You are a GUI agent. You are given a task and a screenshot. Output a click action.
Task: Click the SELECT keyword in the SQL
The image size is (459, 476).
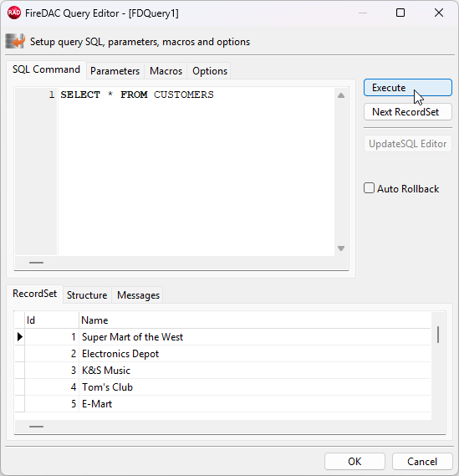point(80,95)
